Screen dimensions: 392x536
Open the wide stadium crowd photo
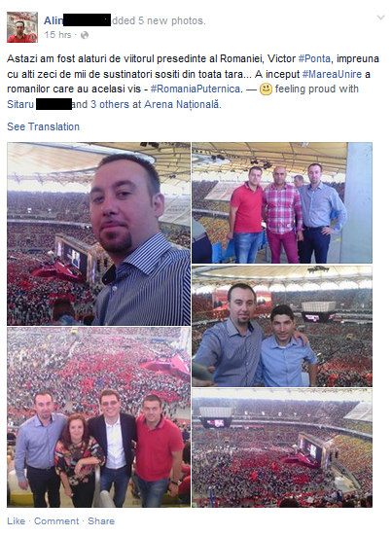[x=282, y=447]
